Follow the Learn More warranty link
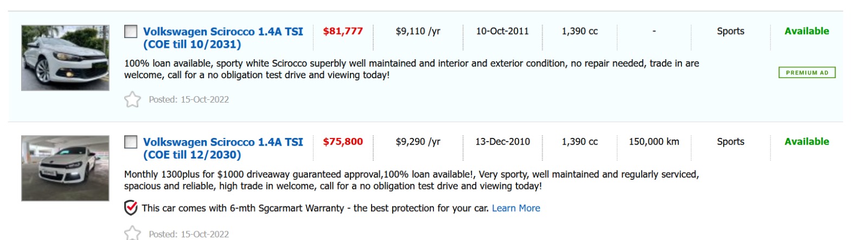 [516, 208]
